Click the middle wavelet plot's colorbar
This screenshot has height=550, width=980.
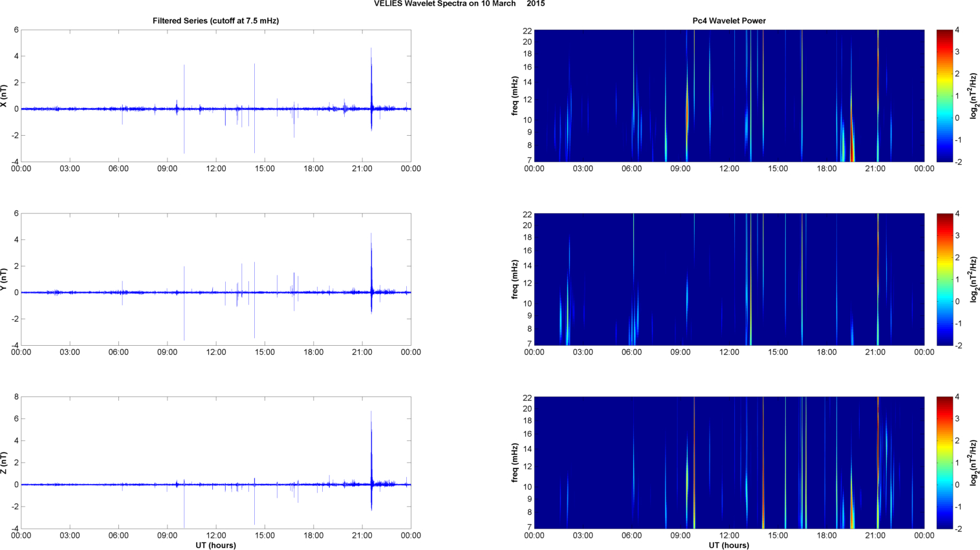click(944, 279)
